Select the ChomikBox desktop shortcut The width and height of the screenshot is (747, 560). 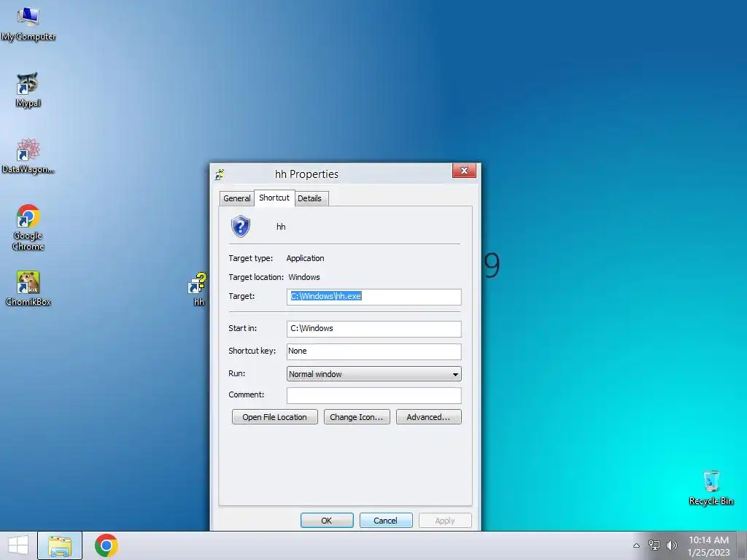[28, 288]
